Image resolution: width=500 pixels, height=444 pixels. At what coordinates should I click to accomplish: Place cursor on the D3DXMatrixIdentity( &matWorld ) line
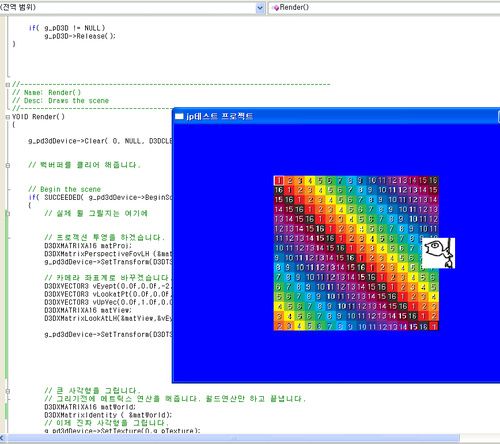click(108, 415)
